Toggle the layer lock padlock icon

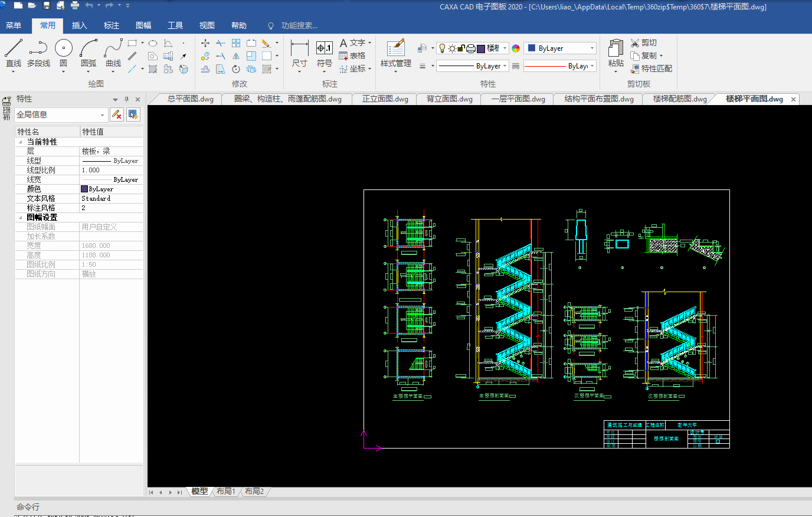461,48
